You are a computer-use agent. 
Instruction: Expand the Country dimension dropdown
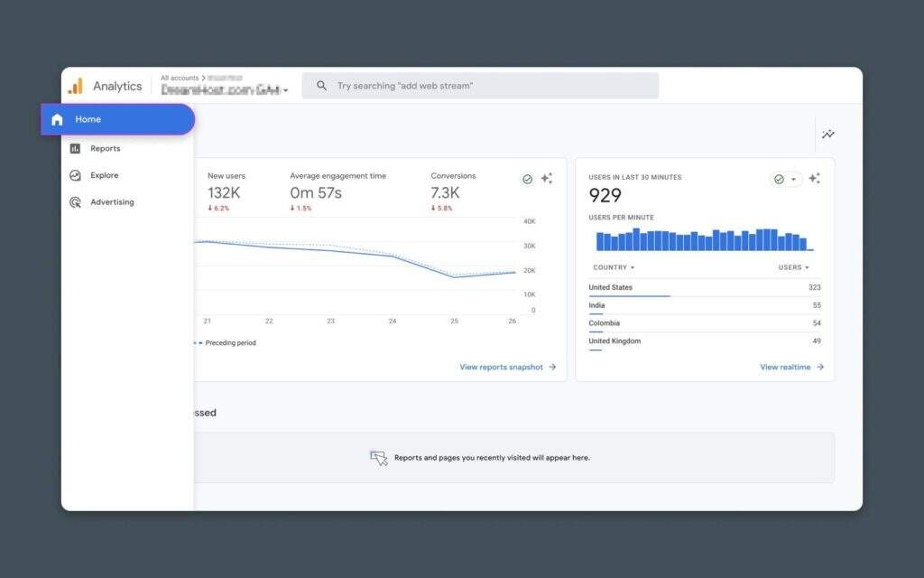[614, 267]
